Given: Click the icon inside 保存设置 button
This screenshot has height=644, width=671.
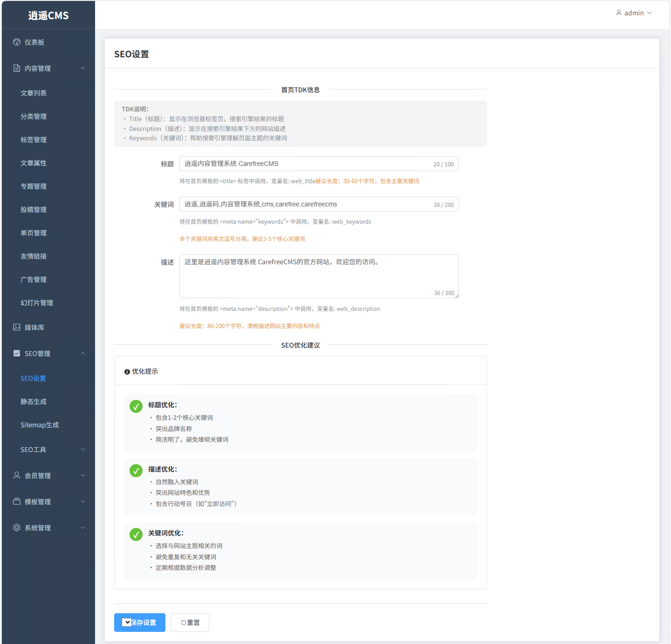Looking at the screenshot, I should [x=126, y=622].
